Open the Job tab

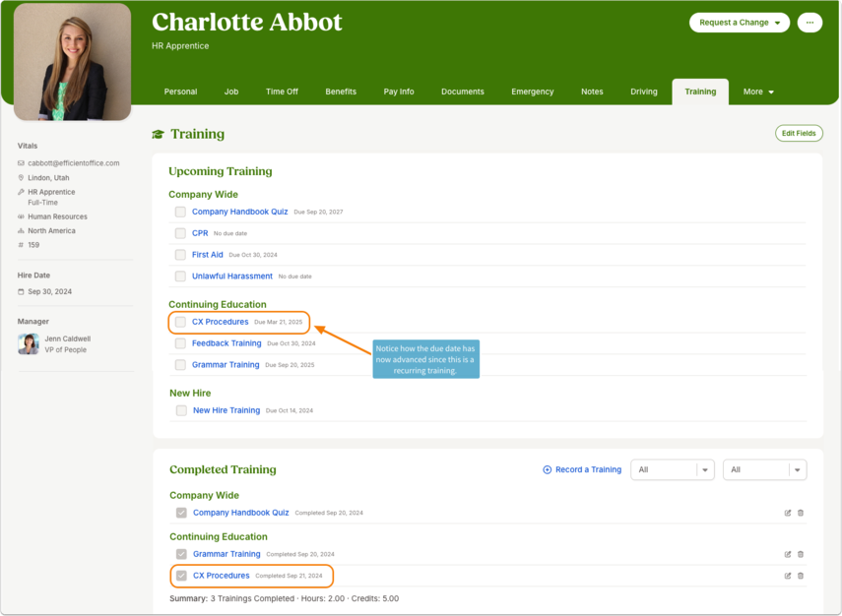coord(231,92)
